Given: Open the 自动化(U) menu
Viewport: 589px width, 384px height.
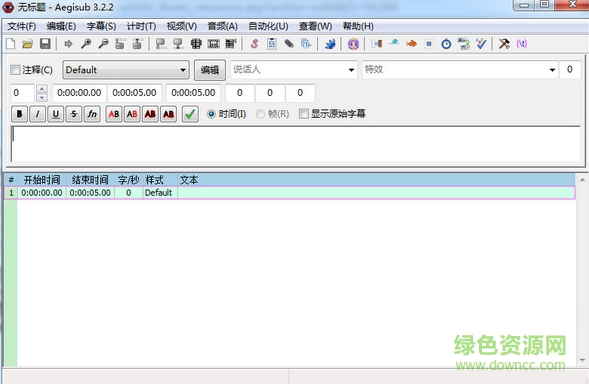Looking at the screenshot, I should tap(268, 26).
